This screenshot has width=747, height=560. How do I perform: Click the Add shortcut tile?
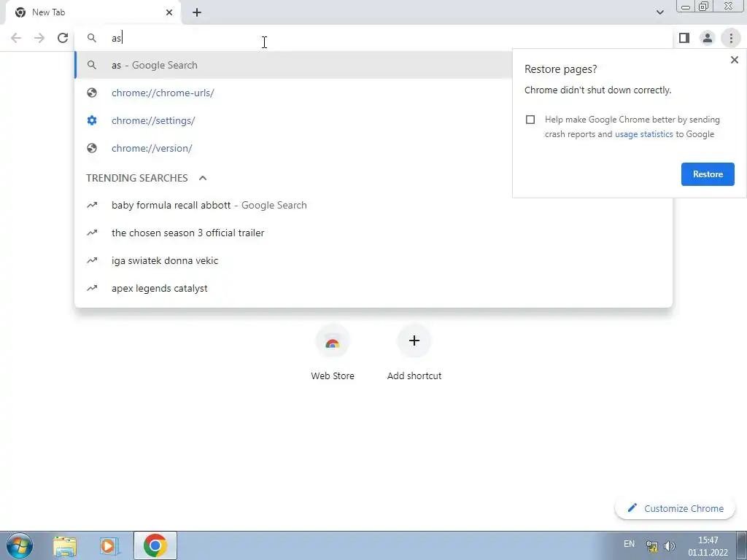point(414,353)
